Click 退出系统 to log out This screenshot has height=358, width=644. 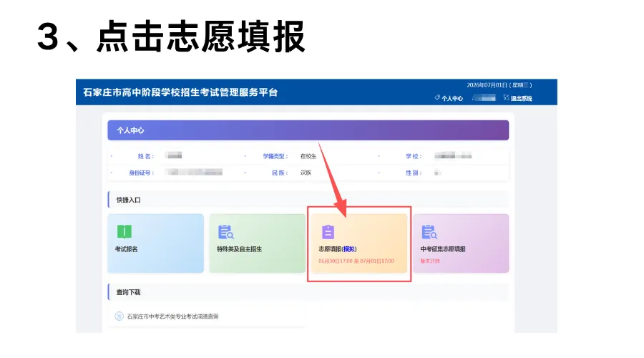pos(521,99)
